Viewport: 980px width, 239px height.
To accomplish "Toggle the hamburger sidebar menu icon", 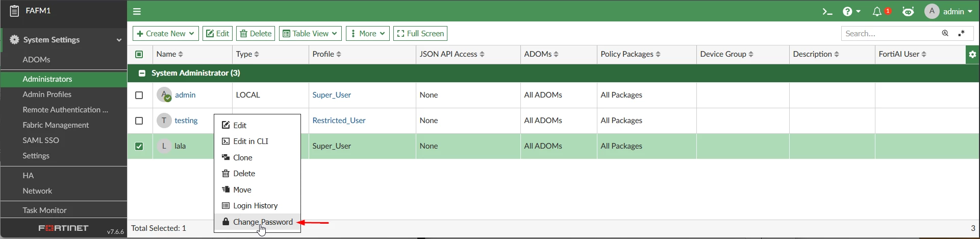I will [137, 11].
